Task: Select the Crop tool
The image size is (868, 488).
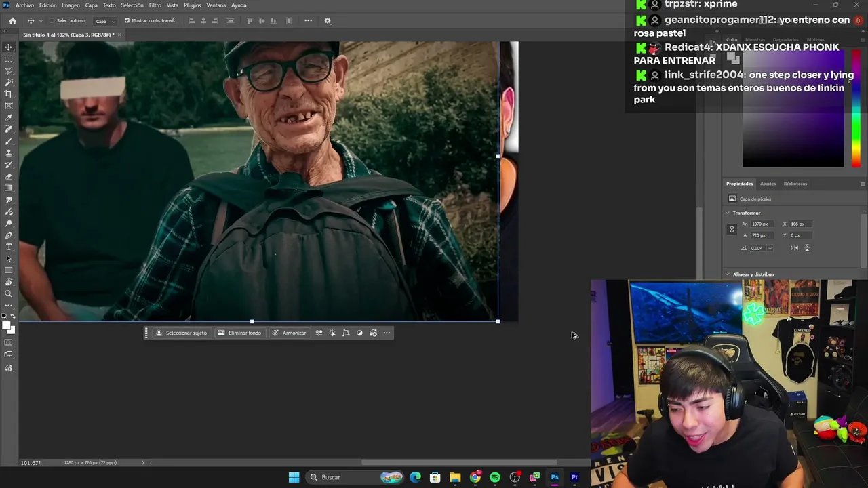Action: pyautogui.click(x=9, y=94)
